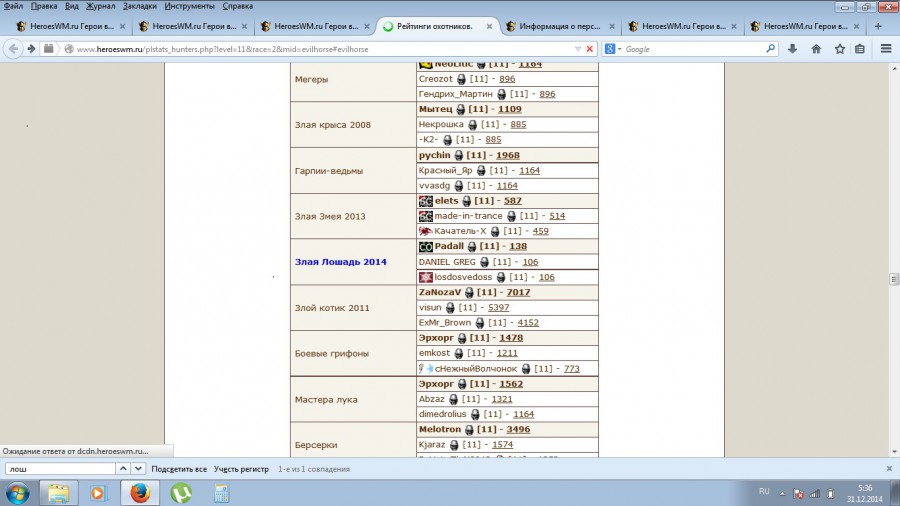Viewport: 900px width, 506px height.
Task: Open a new tab with the plus button
Action: click(878, 26)
